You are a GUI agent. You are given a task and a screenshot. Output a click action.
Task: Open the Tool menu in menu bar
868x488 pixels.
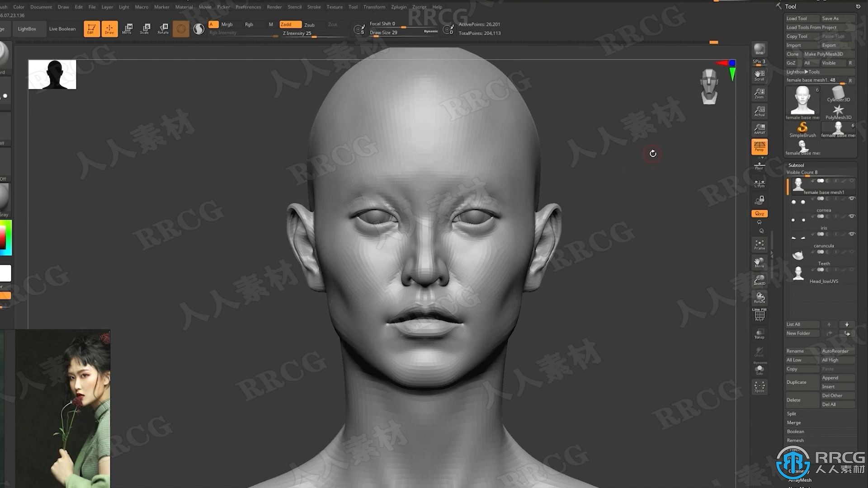click(351, 7)
